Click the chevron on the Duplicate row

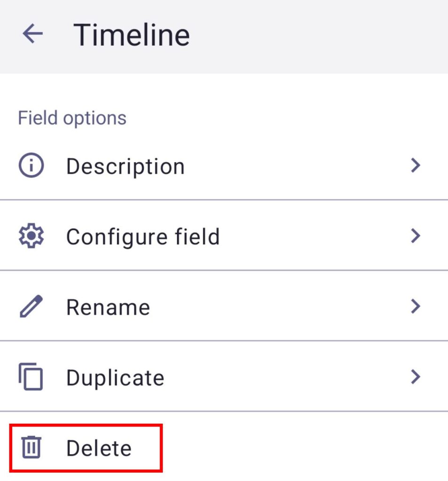415,377
